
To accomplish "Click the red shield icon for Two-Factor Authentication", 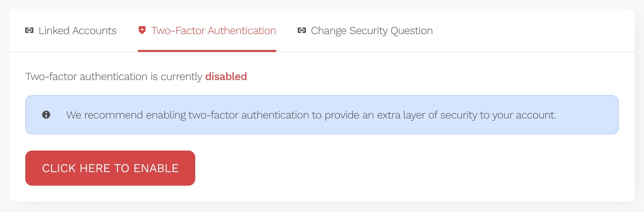I will (x=142, y=30).
